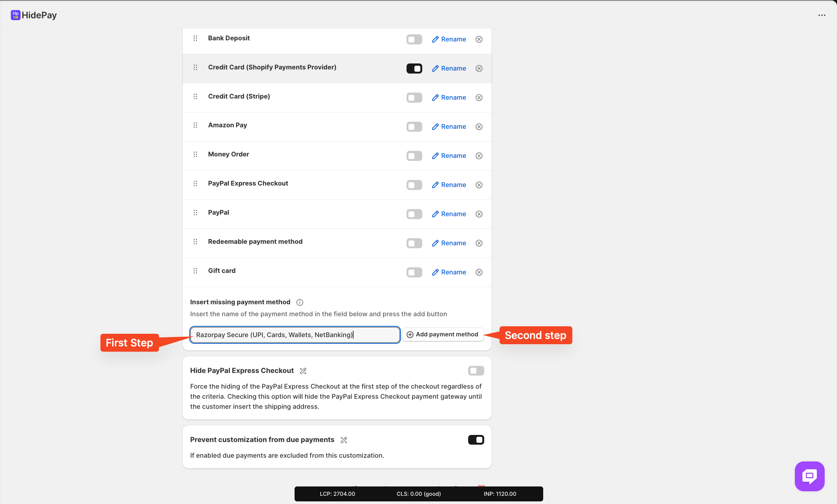Disable Credit Card (Shopify Payments Provider) toggle
837x504 pixels.
(x=414, y=68)
